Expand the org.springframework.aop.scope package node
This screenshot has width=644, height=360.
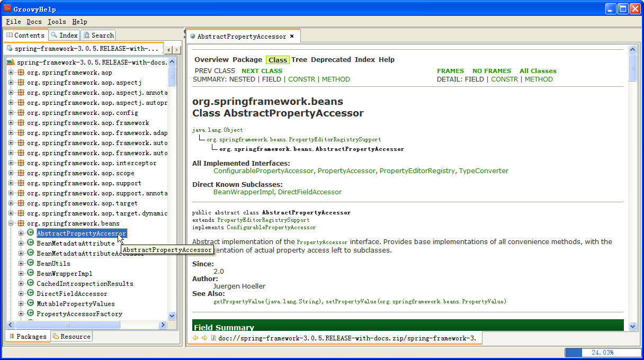(x=11, y=173)
